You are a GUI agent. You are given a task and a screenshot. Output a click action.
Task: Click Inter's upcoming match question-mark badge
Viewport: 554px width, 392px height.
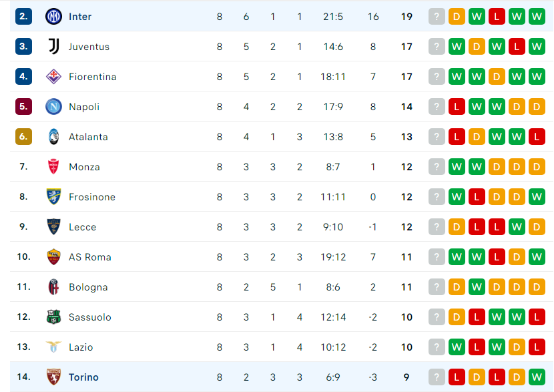pyautogui.click(x=437, y=17)
